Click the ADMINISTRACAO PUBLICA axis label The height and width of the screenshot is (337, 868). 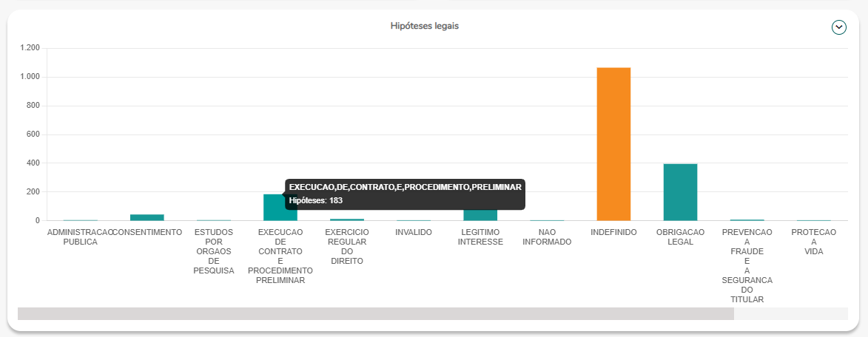[x=80, y=236]
